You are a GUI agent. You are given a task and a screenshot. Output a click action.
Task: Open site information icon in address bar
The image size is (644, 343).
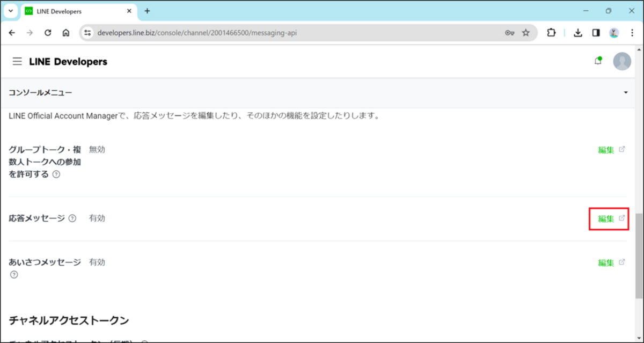pyautogui.click(x=89, y=33)
